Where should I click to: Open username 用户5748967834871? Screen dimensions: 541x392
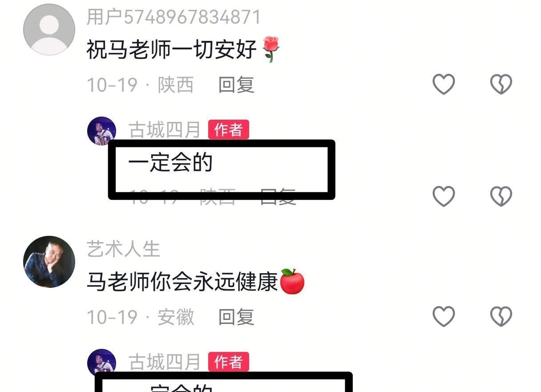click(174, 17)
